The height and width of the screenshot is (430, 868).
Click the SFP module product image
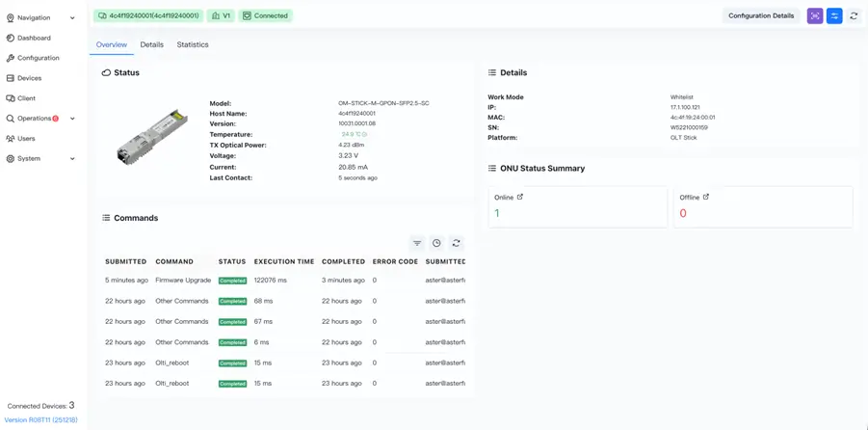[152, 135]
